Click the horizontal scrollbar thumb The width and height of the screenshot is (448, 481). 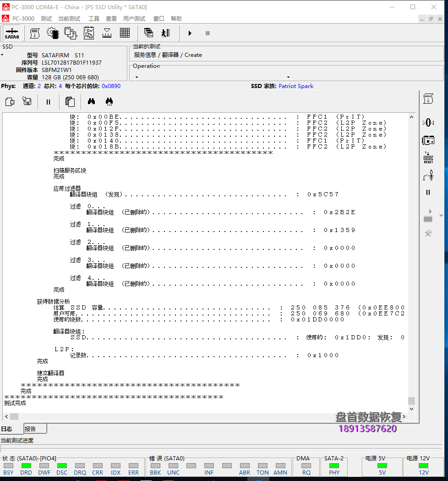[x=14, y=417]
